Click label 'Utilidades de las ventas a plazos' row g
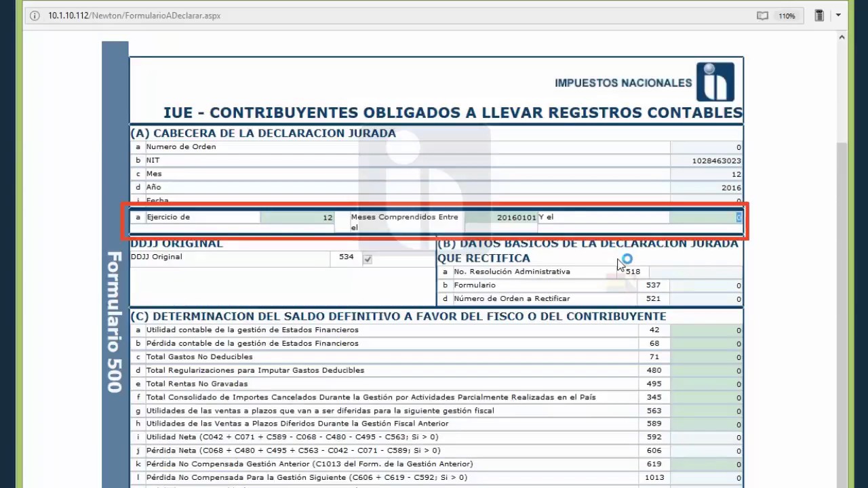The width and height of the screenshot is (868, 488). [x=320, y=411]
